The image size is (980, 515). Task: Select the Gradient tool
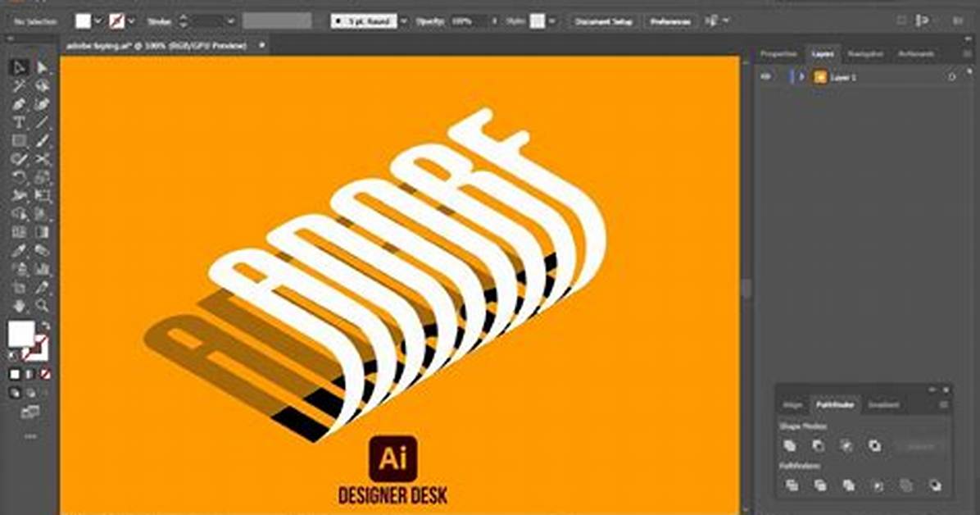42,233
